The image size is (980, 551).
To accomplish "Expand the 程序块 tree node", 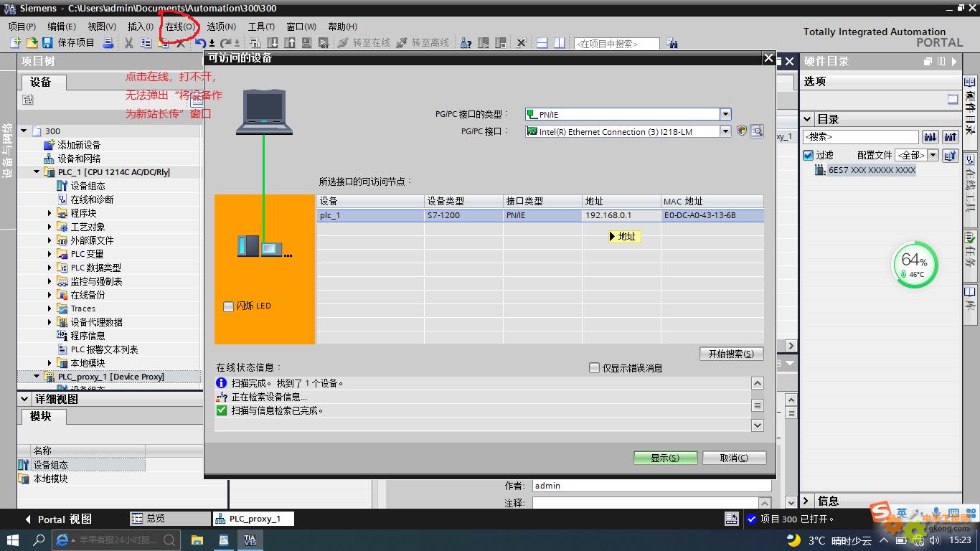I will pos(50,213).
